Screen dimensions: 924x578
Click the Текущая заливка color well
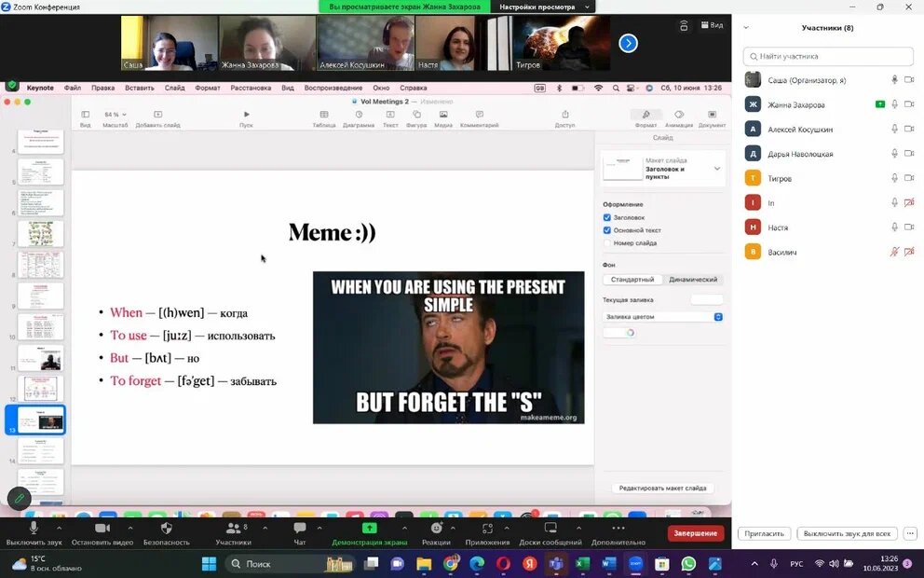pos(707,299)
